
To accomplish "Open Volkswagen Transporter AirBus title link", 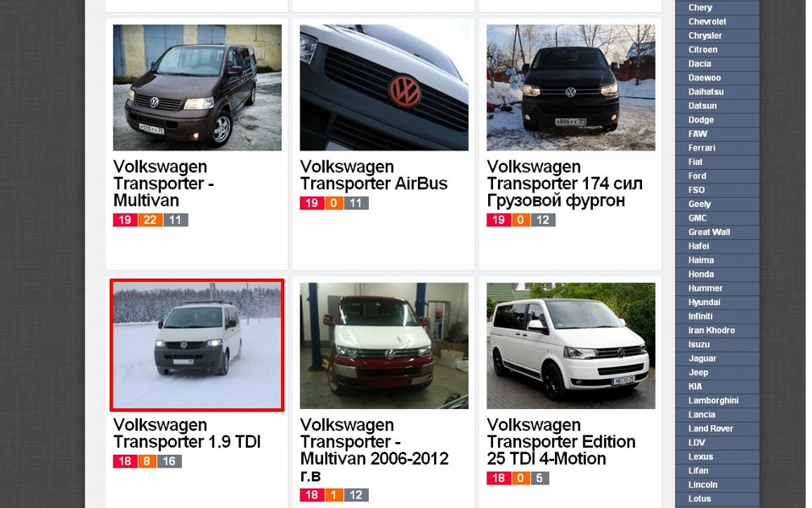I will (x=374, y=175).
